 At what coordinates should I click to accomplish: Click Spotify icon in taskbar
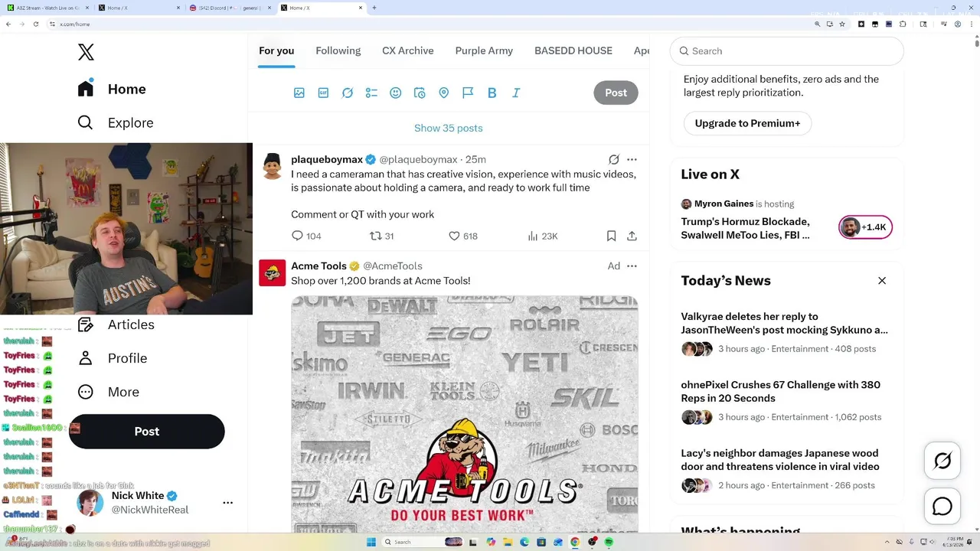tap(609, 542)
